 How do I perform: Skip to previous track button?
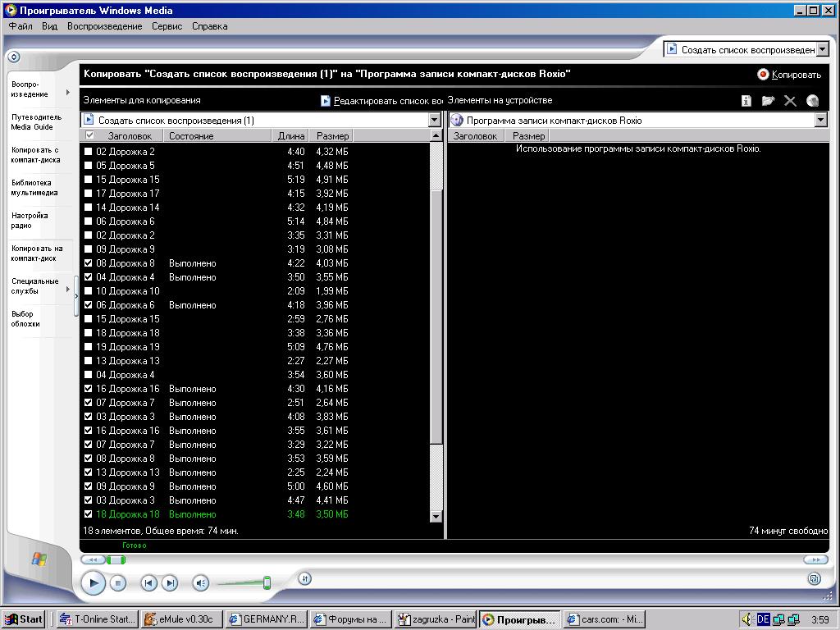point(149,583)
